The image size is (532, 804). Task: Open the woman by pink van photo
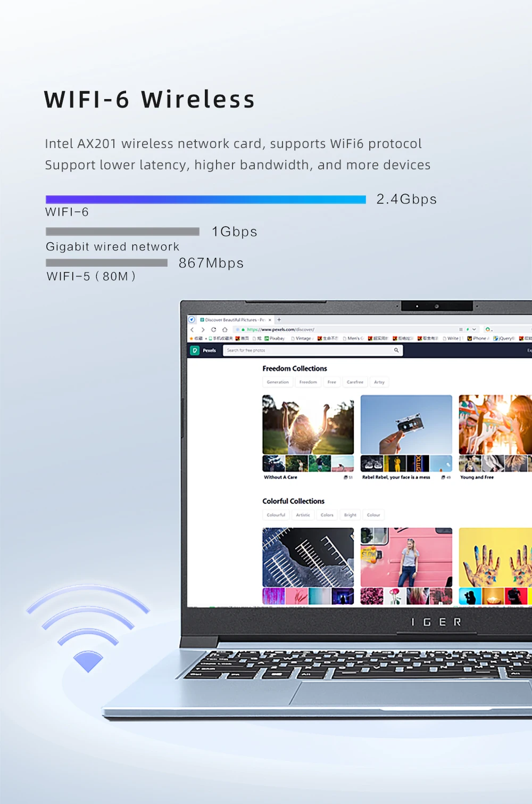pos(406,557)
